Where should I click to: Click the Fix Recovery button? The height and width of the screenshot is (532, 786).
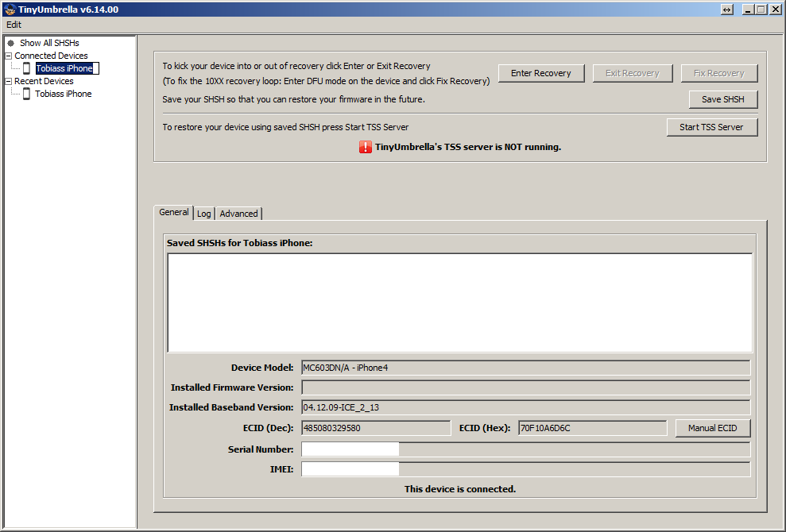point(718,73)
